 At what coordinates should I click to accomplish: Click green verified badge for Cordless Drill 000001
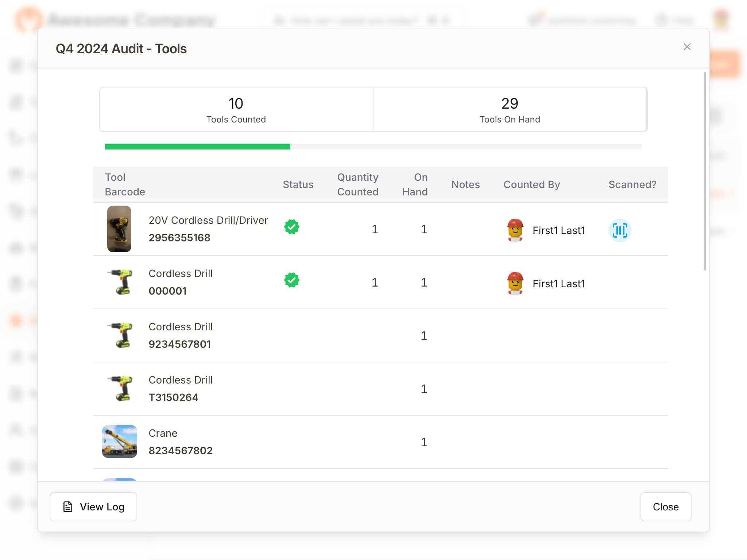[291, 280]
